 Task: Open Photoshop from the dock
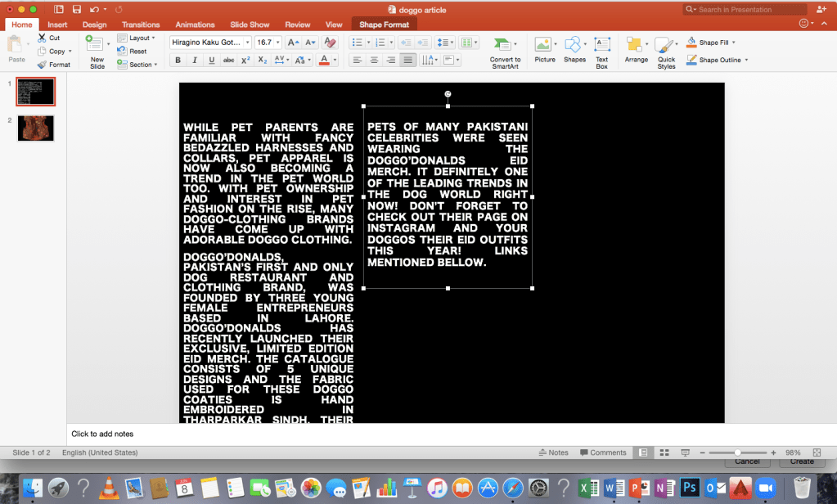point(689,488)
